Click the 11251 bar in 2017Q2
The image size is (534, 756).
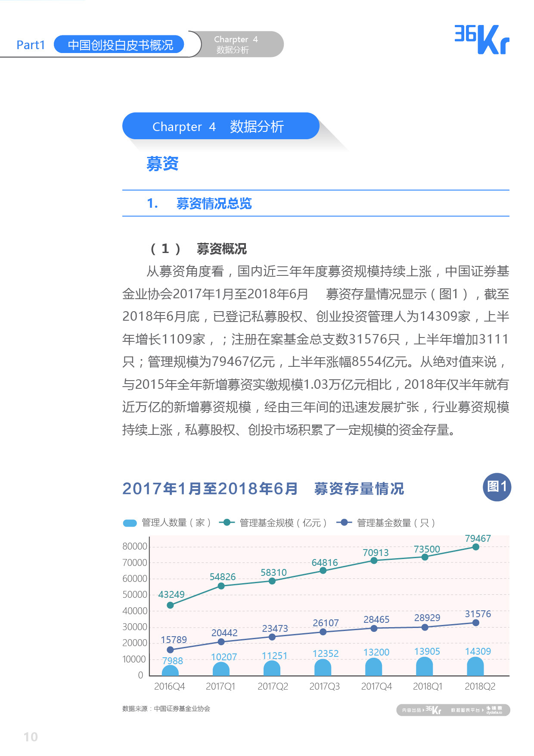pos(272,668)
